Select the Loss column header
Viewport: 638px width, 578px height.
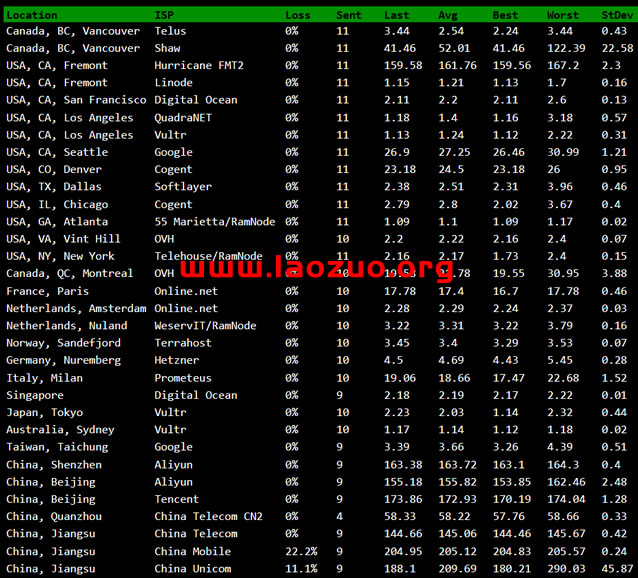297,15
